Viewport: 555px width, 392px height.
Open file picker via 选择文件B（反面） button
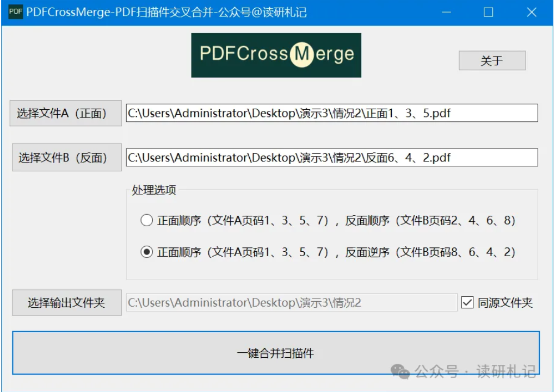click(x=65, y=157)
